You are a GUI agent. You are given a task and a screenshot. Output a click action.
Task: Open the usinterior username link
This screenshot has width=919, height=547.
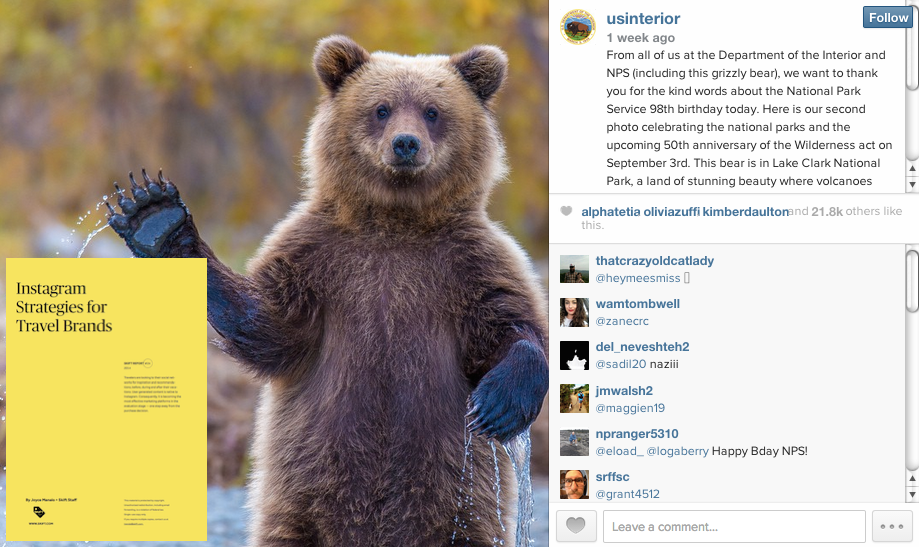[643, 19]
